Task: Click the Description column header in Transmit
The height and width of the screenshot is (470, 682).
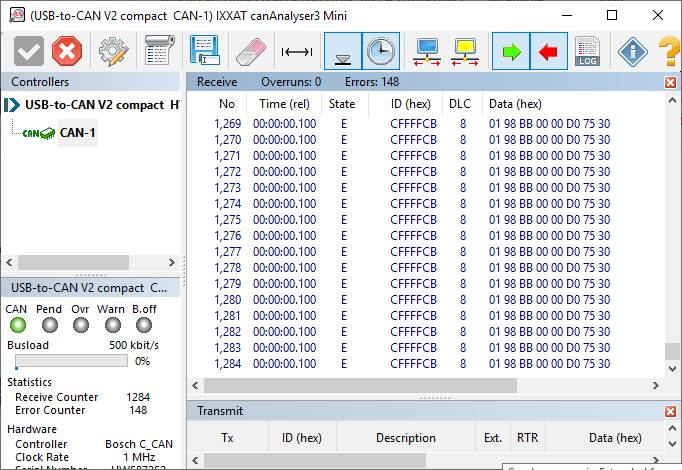Action: coord(406,438)
